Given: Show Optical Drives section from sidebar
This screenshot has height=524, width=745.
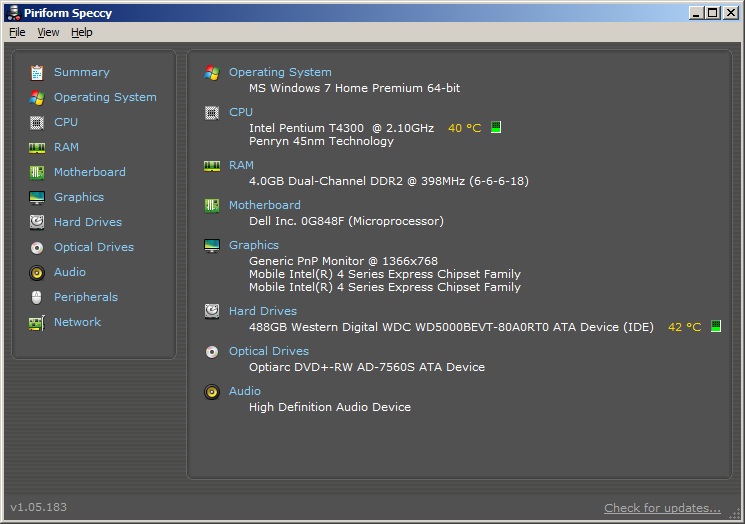Looking at the screenshot, I should coord(94,247).
